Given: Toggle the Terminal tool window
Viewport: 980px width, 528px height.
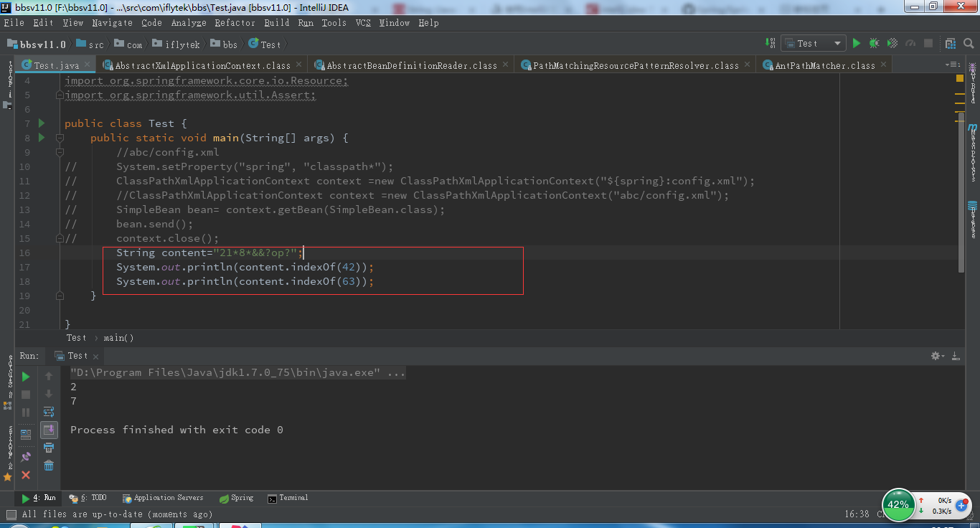Looking at the screenshot, I should [x=288, y=498].
